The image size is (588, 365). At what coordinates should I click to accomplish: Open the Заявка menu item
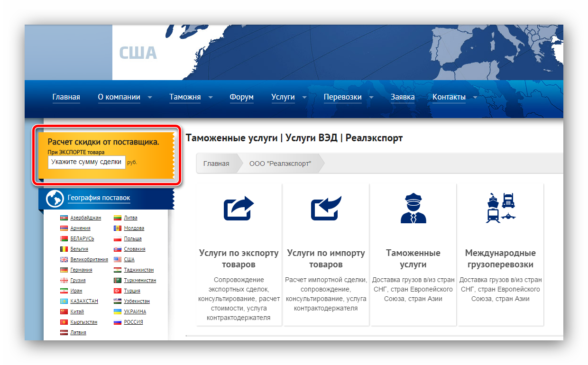pyautogui.click(x=403, y=97)
